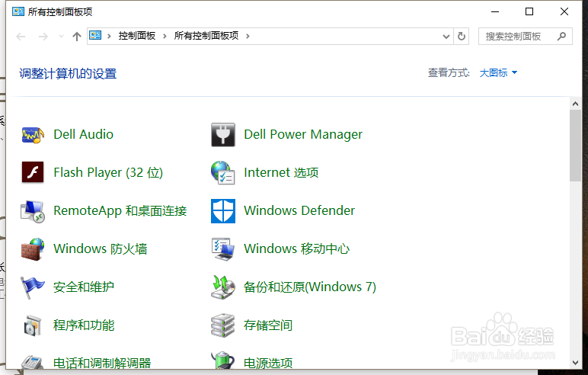Minimize the 所有控制面板项 window
This screenshot has width=588, height=375.
495,11
